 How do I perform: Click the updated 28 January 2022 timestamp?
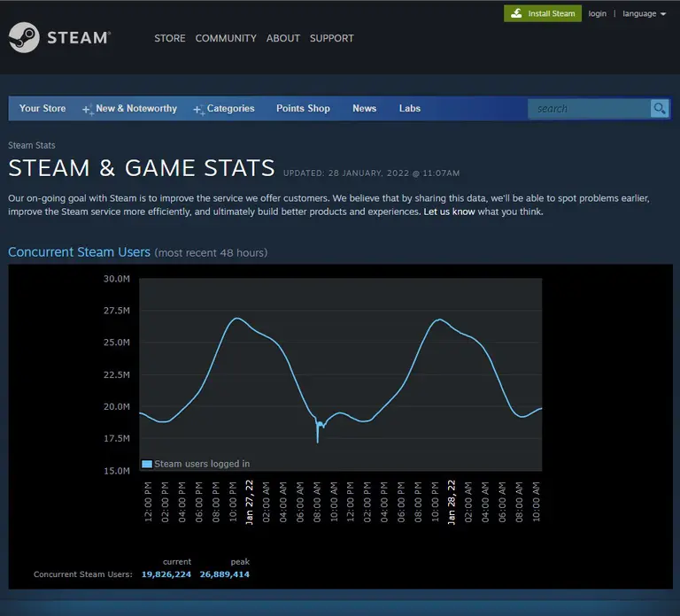pos(372,173)
